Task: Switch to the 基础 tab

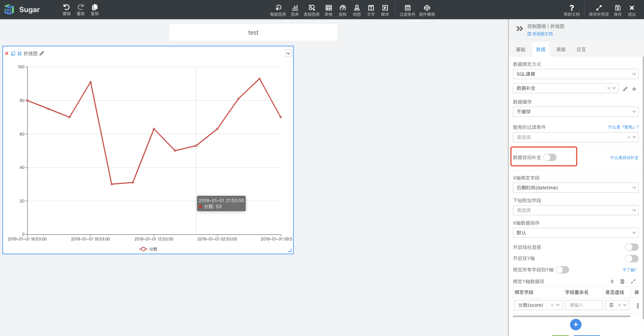Action: [x=521, y=50]
